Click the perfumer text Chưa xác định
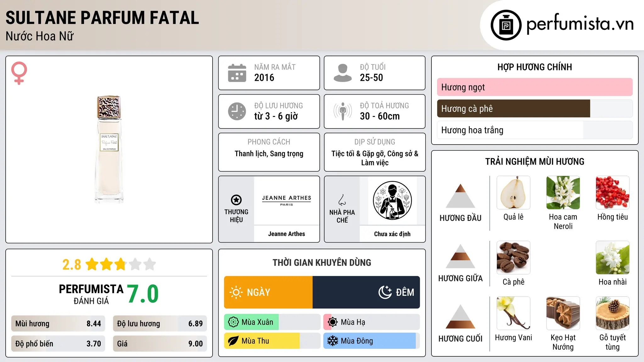644x362 pixels. click(392, 234)
